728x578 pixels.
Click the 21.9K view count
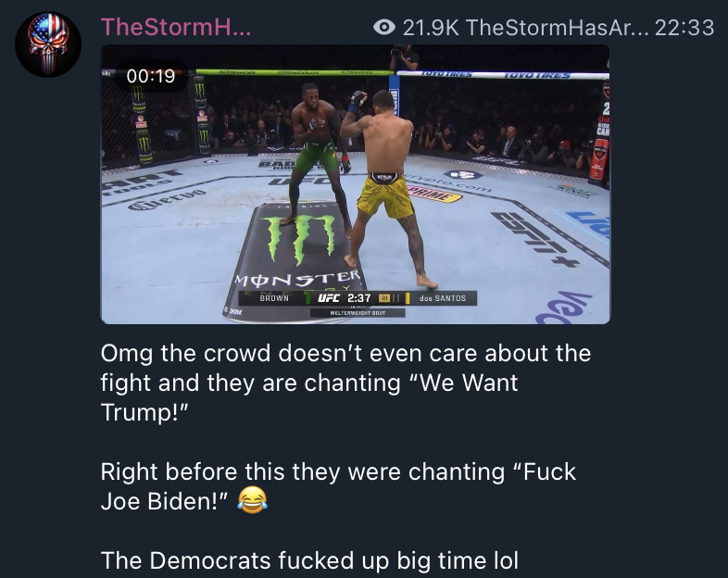431,28
